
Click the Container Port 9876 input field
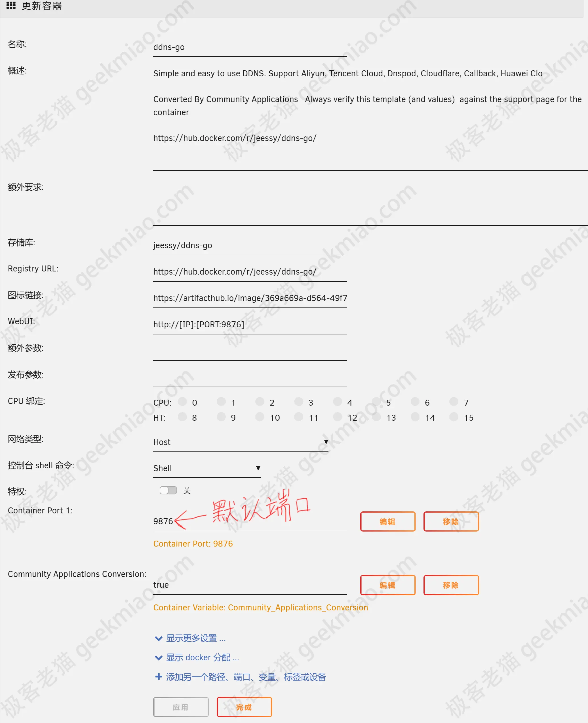tap(249, 520)
